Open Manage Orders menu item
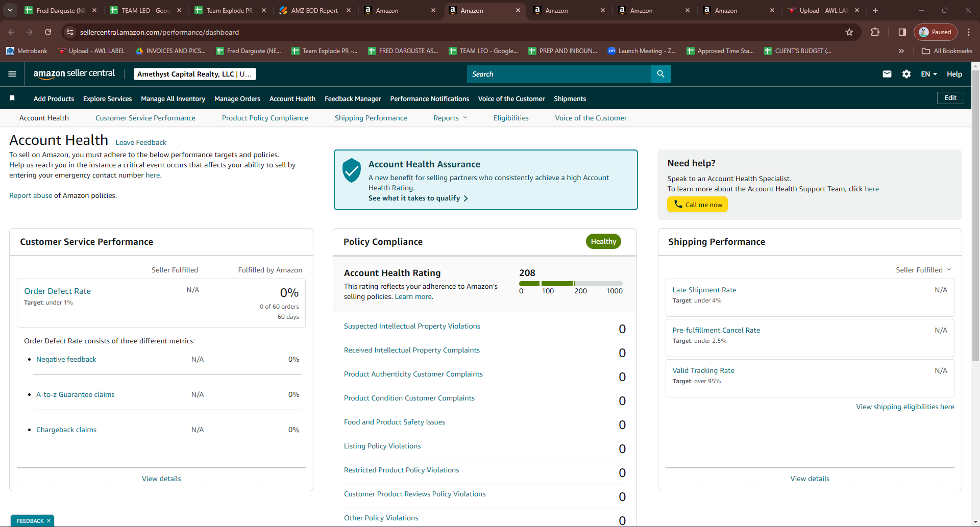 click(x=237, y=98)
